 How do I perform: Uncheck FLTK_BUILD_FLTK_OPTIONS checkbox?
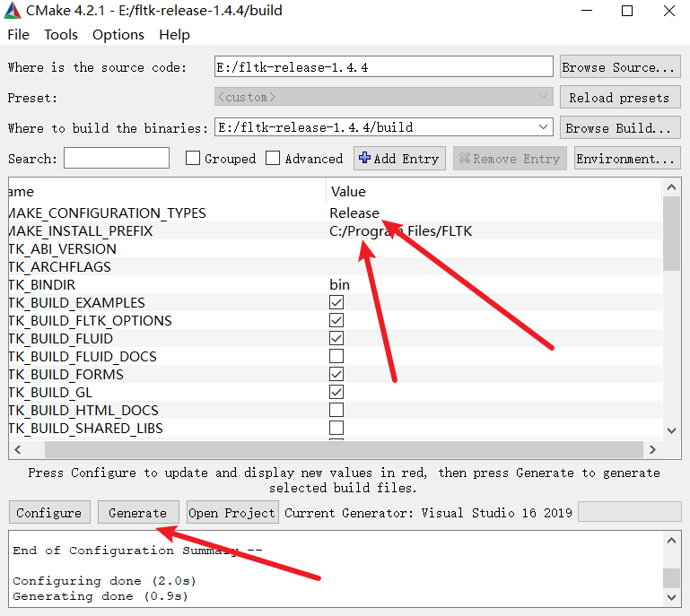336,320
